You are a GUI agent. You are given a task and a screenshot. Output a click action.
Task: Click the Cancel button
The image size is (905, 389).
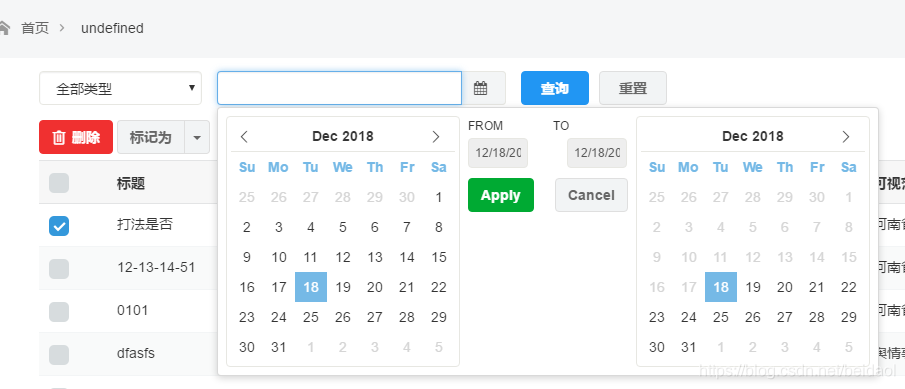(591, 195)
